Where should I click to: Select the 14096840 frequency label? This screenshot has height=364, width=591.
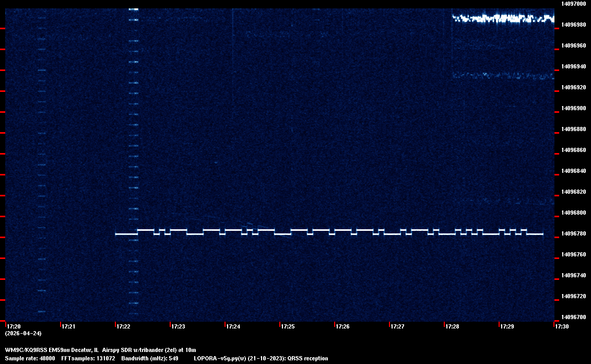pos(573,171)
